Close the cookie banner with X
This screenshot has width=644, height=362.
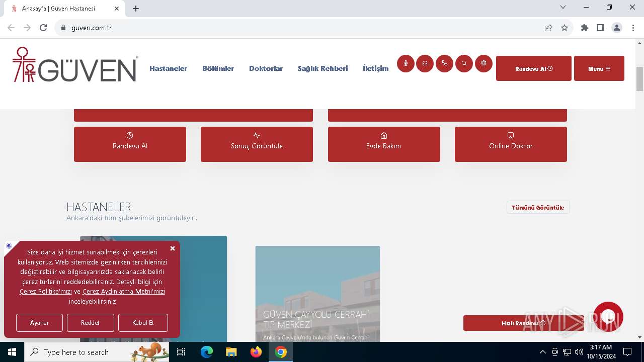173,248
